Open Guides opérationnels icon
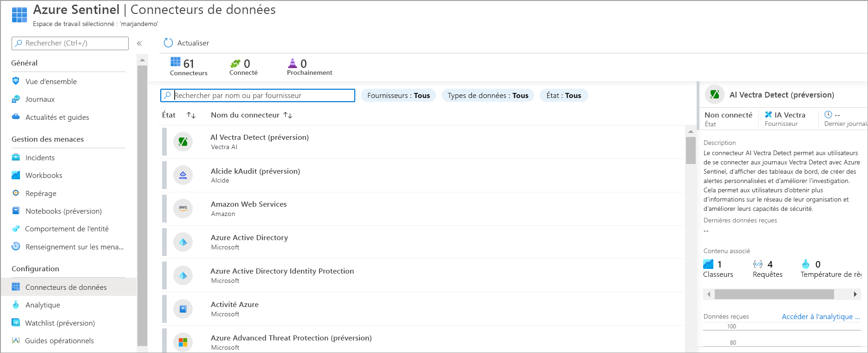This screenshot has width=868, height=353. coord(16,340)
